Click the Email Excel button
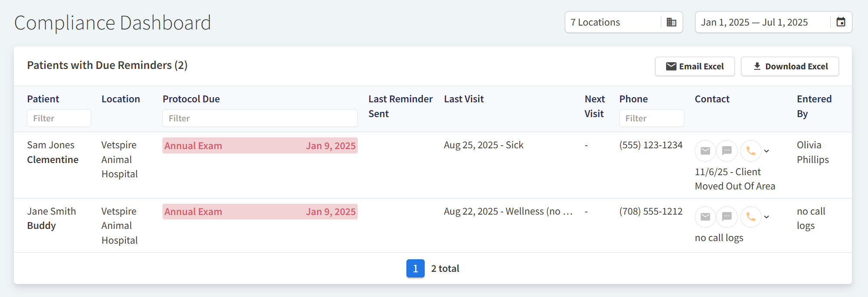Screen dimensions: 868x297 (695, 66)
